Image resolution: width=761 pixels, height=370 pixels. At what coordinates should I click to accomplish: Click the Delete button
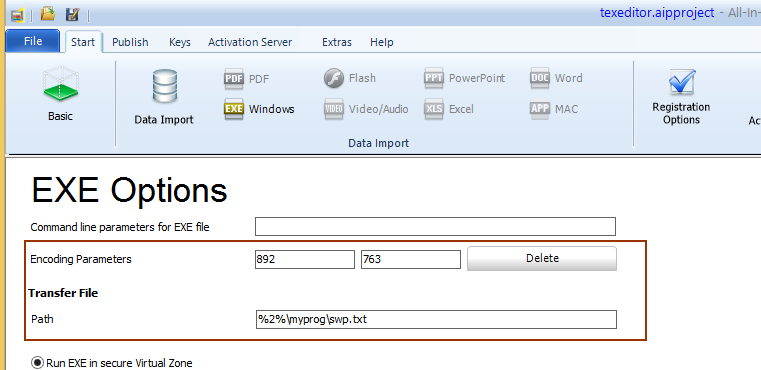pyautogui.click(x=542, y=258)
